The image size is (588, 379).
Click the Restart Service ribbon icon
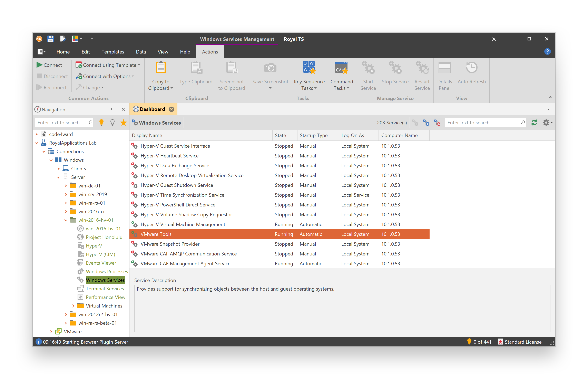(x=422, y=68)
